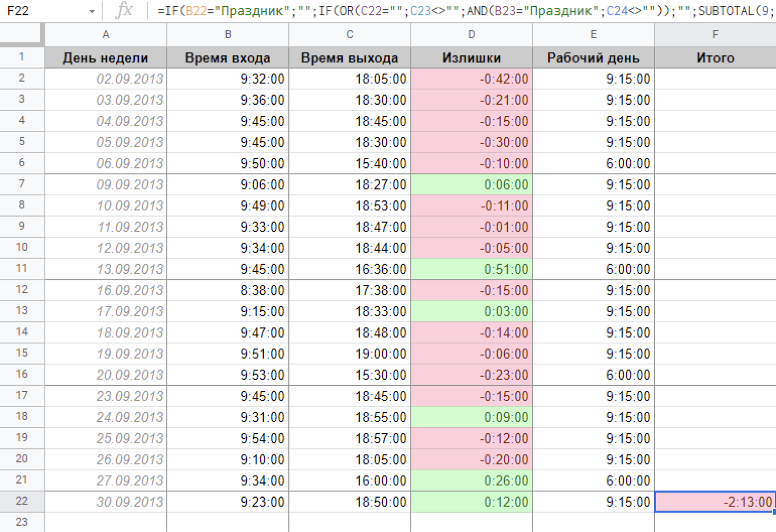This screenshot has width=776, height=532.
Task: Select column C header
Action: tap(350, 35)
